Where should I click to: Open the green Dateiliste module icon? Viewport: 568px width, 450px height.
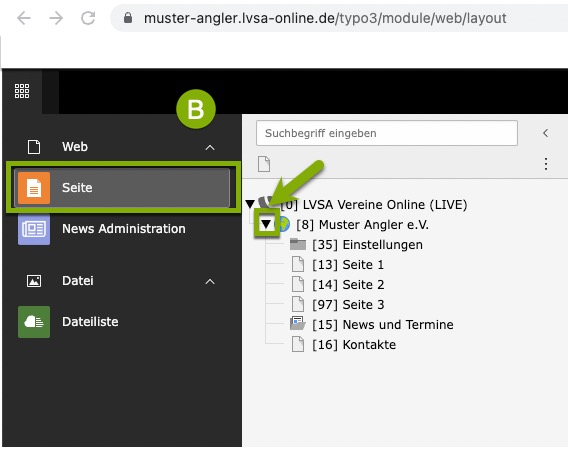pyautogui.click(x=34, y=322)
